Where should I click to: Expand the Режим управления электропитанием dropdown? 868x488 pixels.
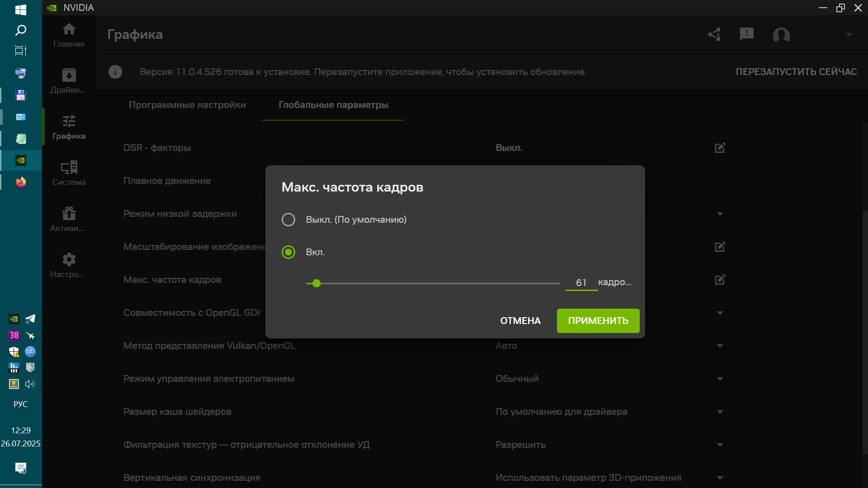[x=720, y=379]
